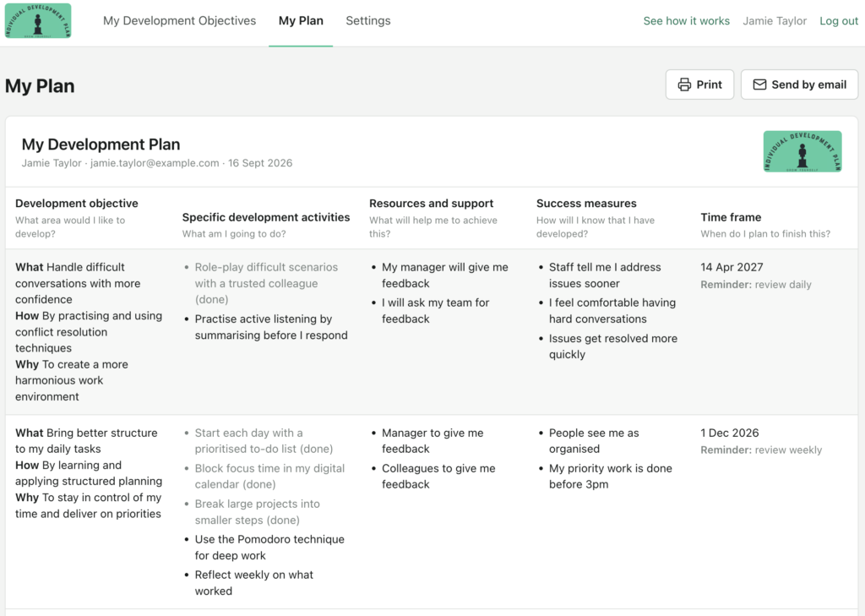This screenshot has height=616, width=865.
Task: Log out of the account
Action: coord(839,21)
